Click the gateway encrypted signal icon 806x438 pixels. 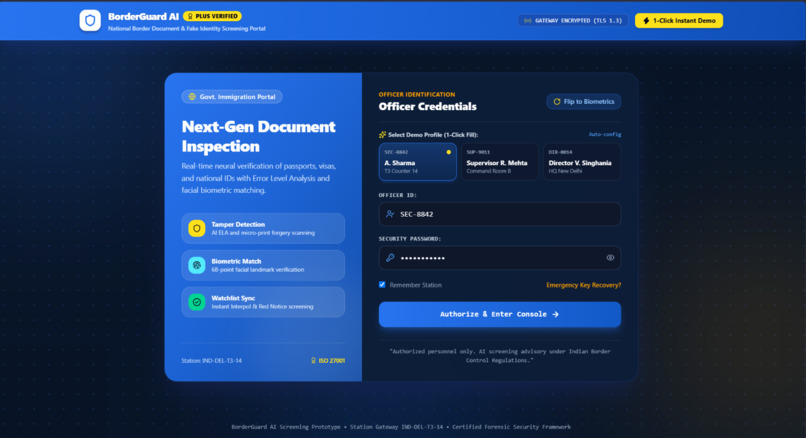pyautogui.click(x=527, y=21)
